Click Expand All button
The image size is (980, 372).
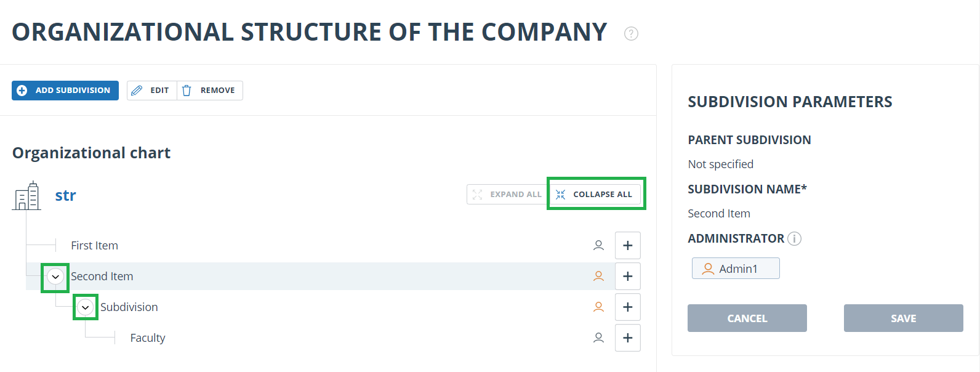[x=507, y=194]
